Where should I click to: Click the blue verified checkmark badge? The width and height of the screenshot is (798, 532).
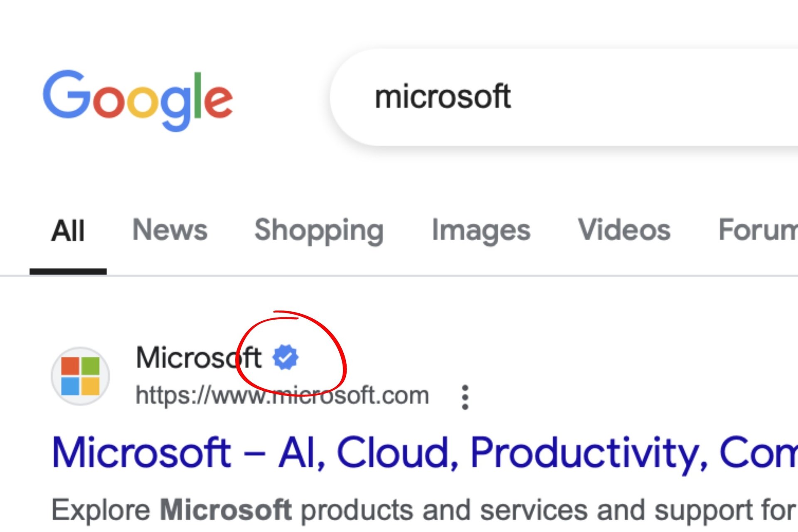[x=285, y=357]
